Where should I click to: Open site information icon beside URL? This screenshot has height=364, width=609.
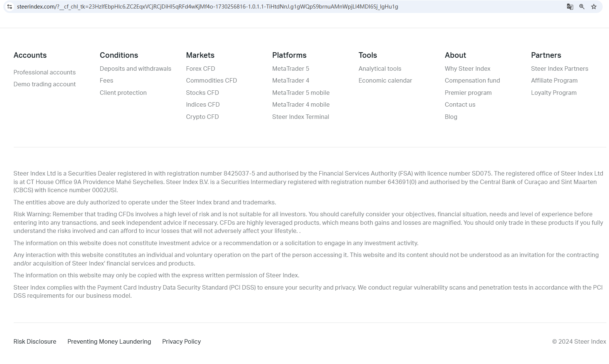[10, 7]
